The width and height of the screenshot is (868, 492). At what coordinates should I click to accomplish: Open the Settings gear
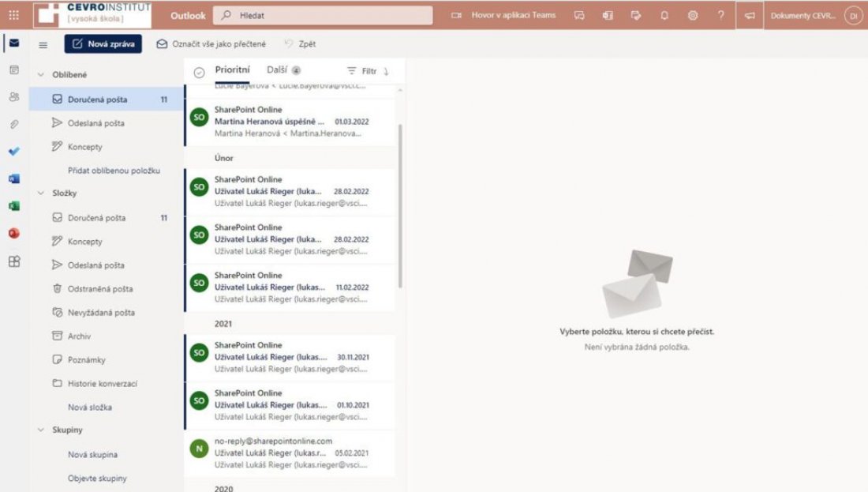(x=693, y=16)
